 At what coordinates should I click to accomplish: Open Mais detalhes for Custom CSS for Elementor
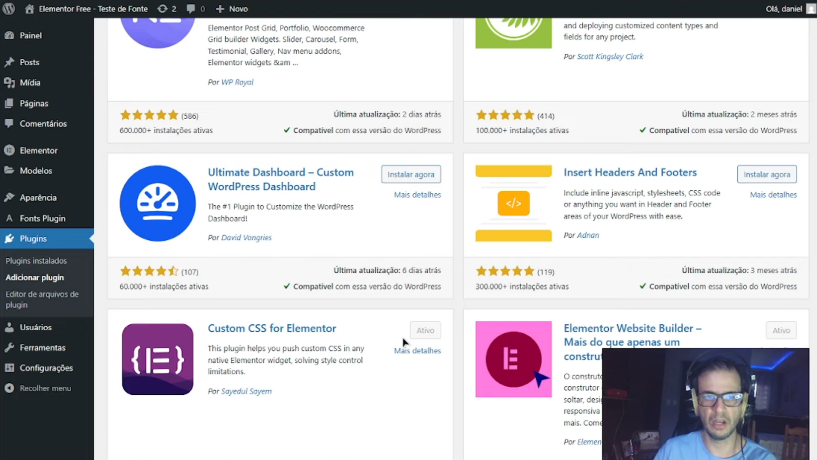pyautogui.click(x=417, y=351)
